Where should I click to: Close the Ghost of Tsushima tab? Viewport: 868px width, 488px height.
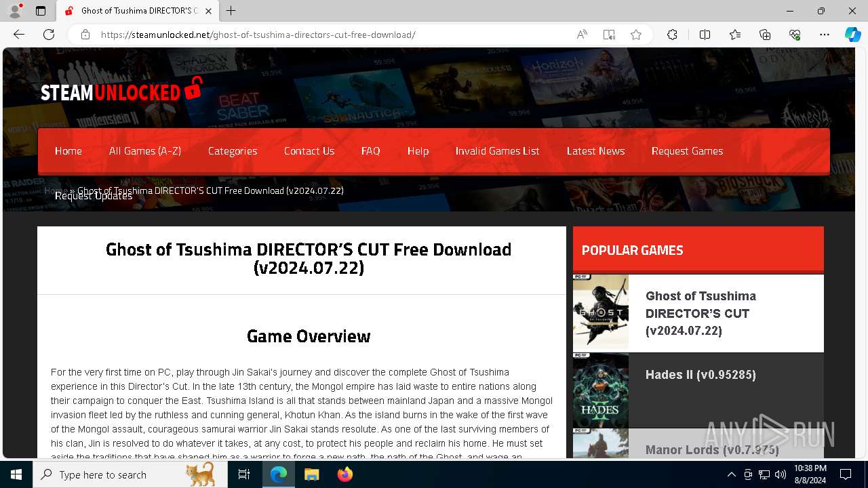(208, 11)
